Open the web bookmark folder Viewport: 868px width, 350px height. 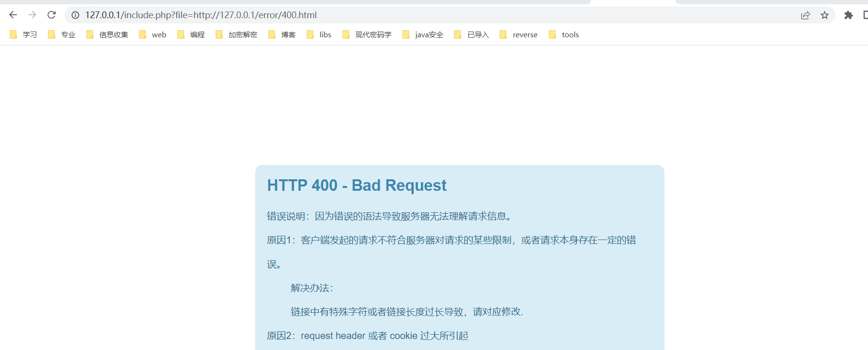(152, 34)
